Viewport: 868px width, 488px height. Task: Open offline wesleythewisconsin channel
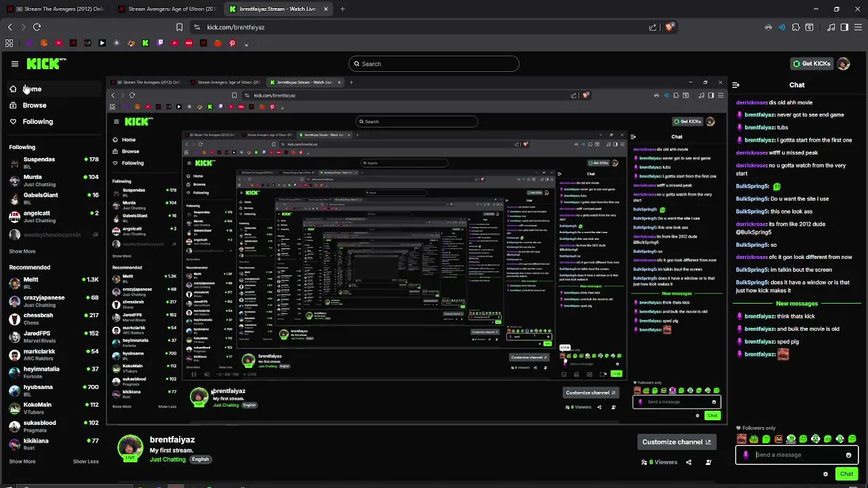[53, 235]
